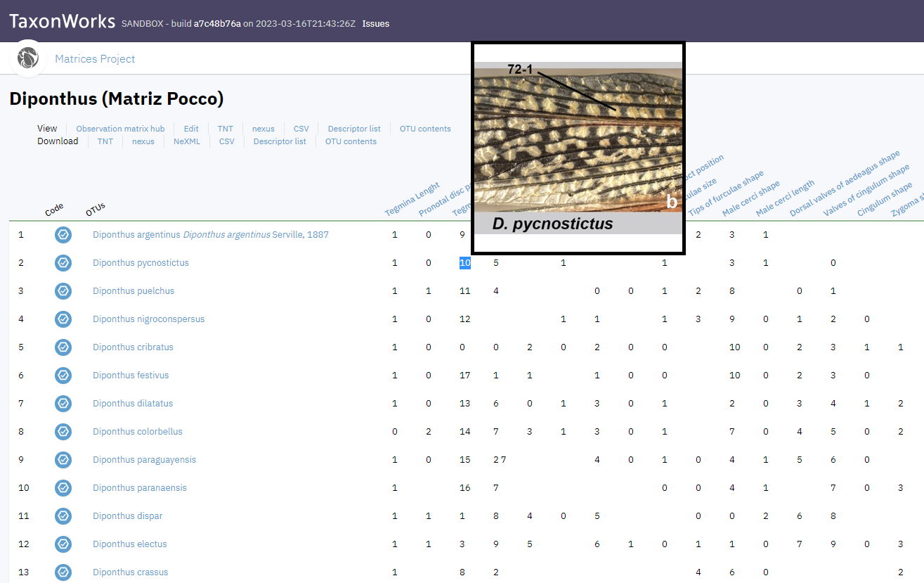This screenshot has width=924, height=583.
Task: Click the D. pycnostictus wing image
Action: click(x=578, y=146)
